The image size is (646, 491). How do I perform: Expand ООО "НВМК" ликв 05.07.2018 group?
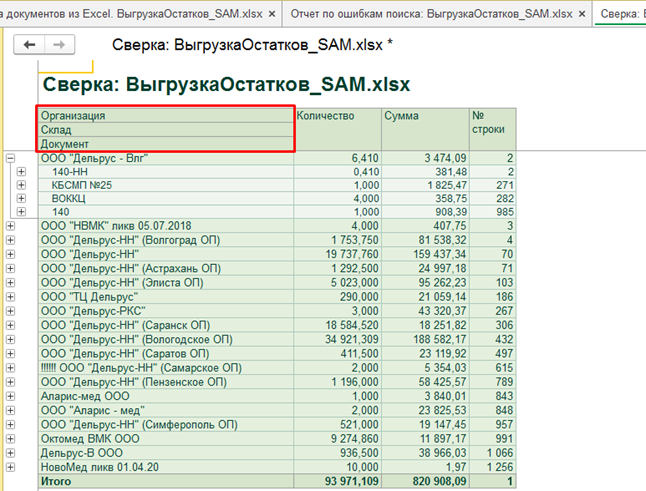(10, 226)
